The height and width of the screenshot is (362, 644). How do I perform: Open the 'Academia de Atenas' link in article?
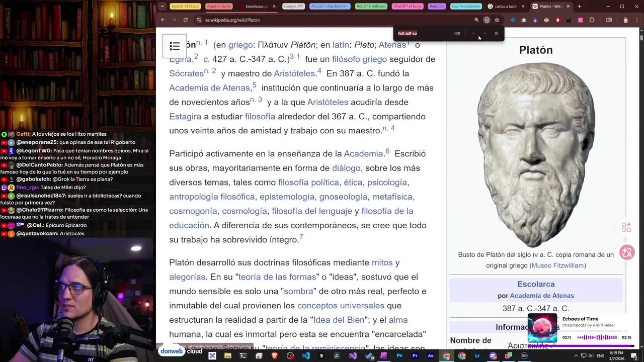[x=209, y=87]
